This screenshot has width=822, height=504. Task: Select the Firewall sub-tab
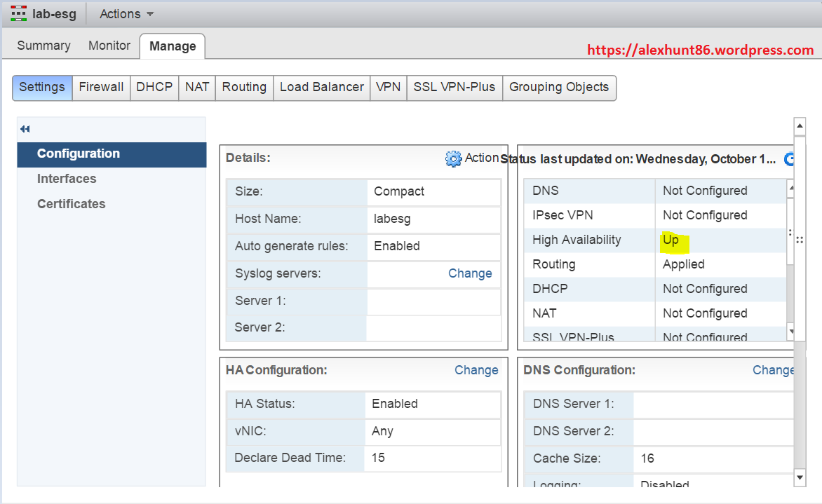pyautogui.click(x=101, y=87)
